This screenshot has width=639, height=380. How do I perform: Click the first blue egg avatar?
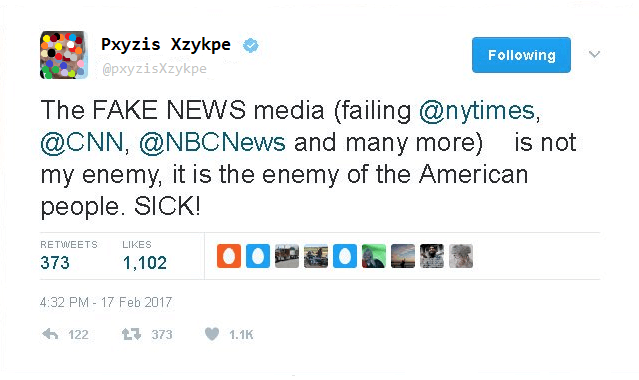click(x=258, y=256)
